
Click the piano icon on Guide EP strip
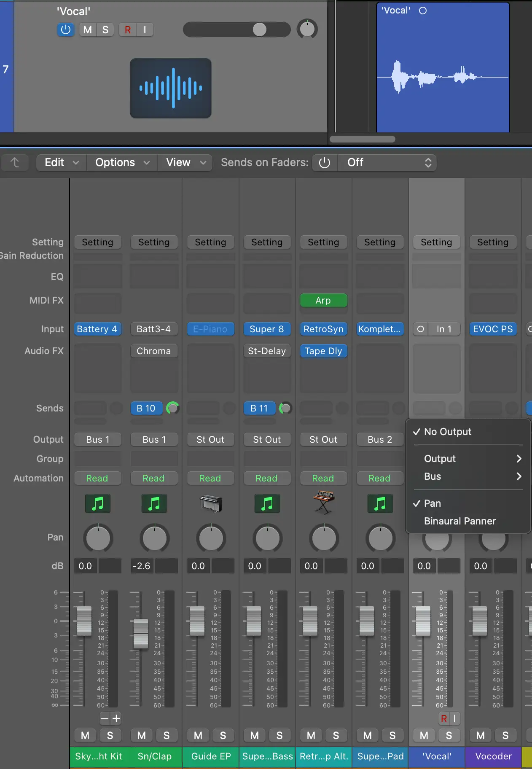click(x=211, y=503)
